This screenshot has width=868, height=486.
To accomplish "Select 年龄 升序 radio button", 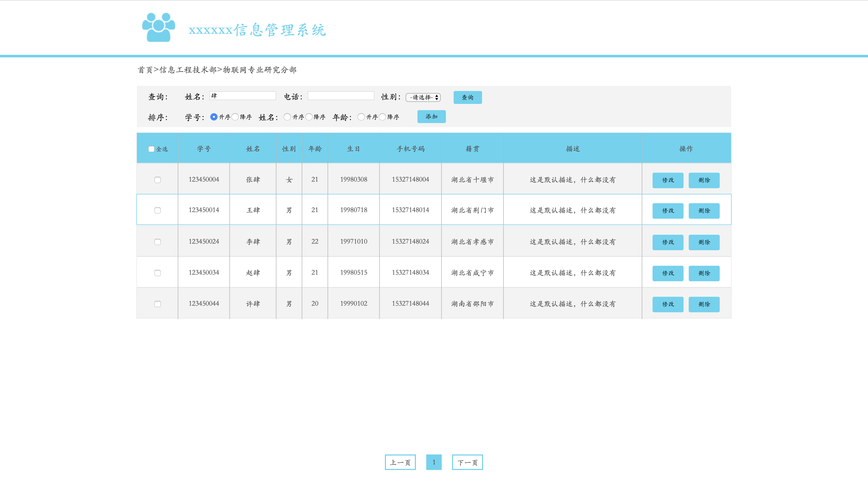I will (361, 117).
